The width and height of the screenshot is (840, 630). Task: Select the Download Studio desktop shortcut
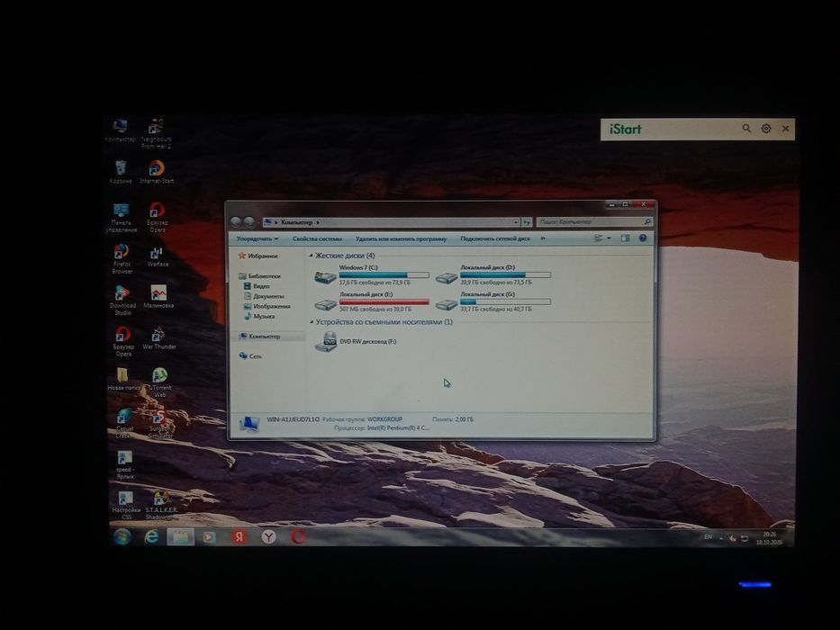(x=122, y=300)
